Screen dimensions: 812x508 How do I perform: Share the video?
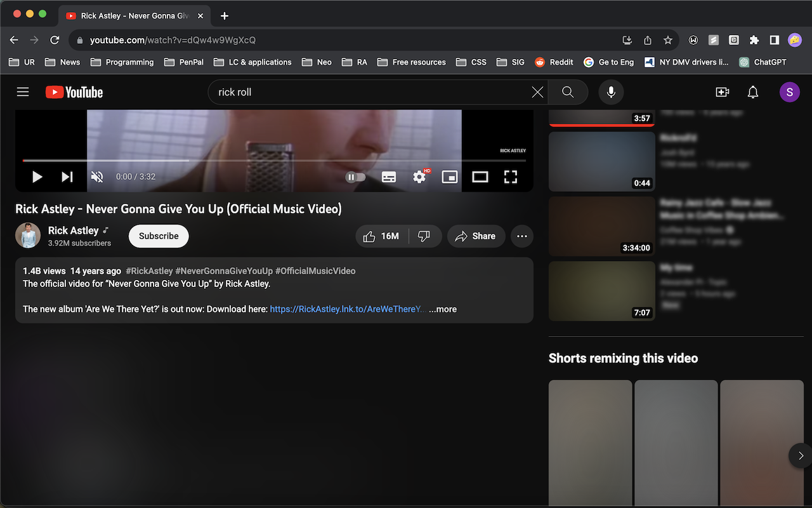pos(476,236)
